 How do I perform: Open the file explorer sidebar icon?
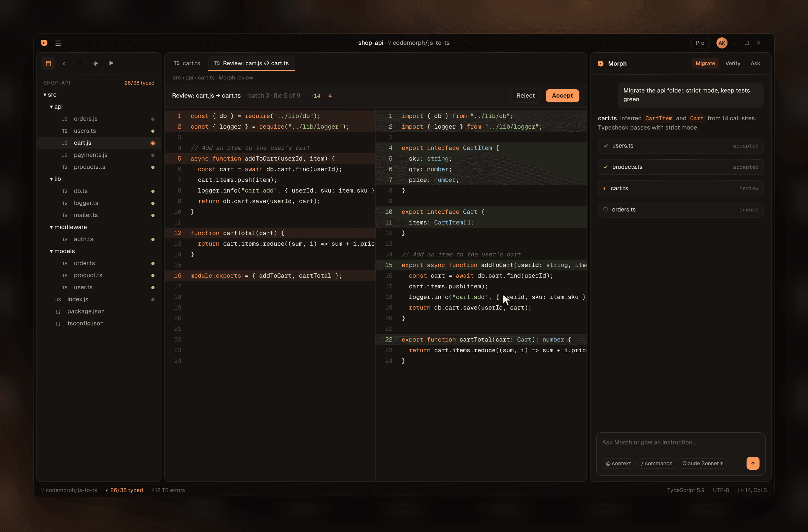(x=48, y=64)
